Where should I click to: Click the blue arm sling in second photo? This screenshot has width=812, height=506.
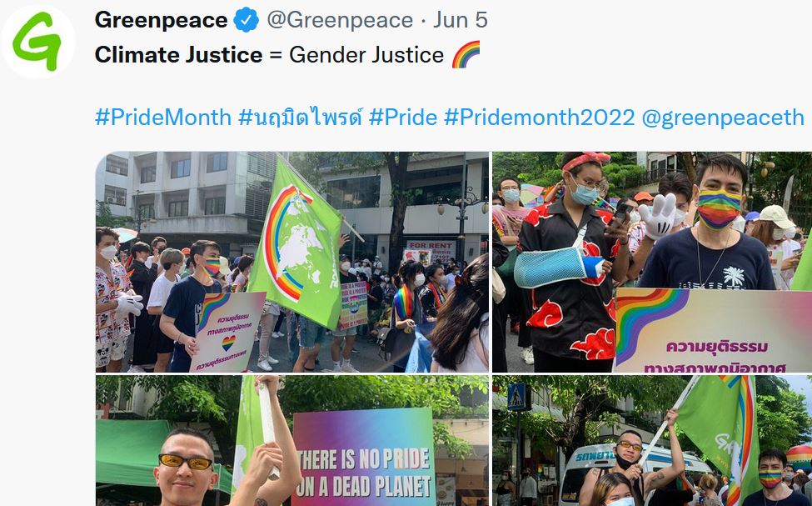[x=558, y=267]
